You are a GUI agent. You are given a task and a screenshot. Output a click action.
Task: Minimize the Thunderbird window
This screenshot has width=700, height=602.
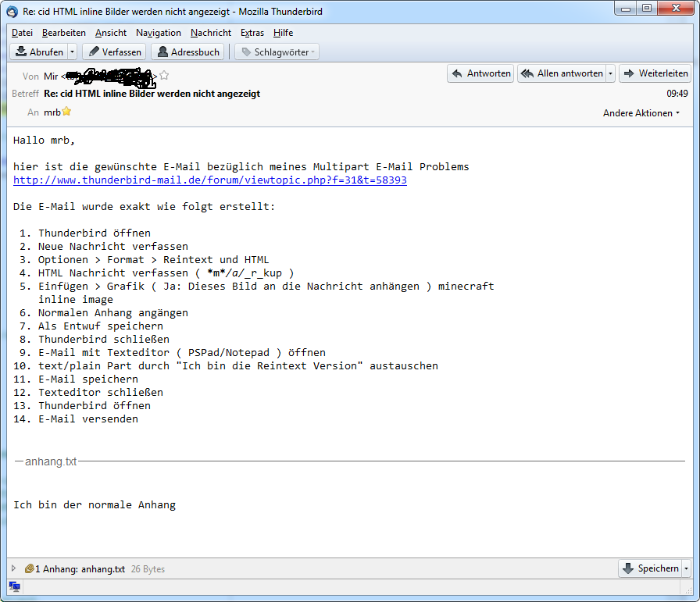click(x=626, y=8)
